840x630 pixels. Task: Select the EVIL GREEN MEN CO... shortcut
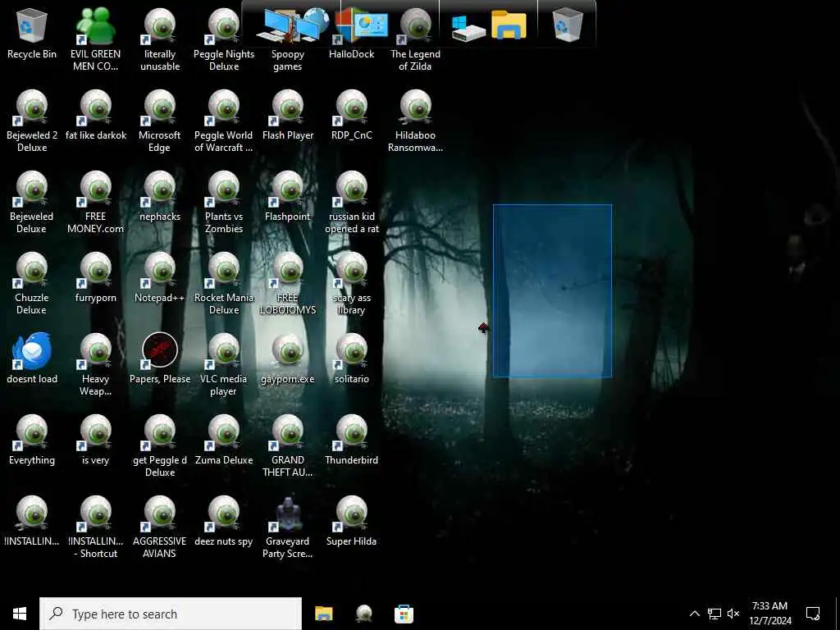pyautogui.click(x=95, y=39)
